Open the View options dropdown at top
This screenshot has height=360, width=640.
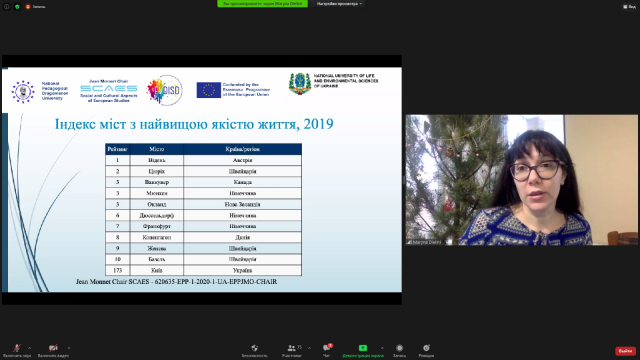click(340, 4)
